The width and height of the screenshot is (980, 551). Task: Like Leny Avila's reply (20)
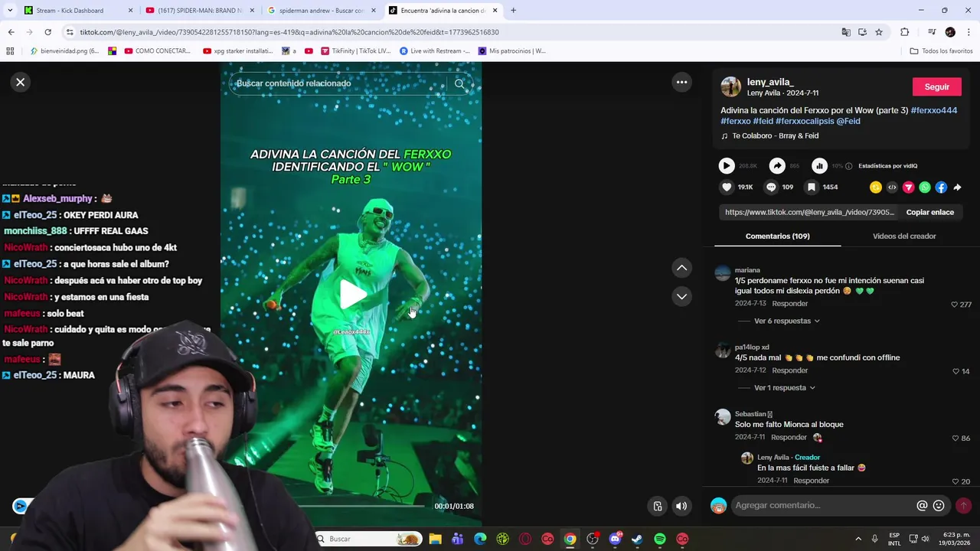(x=955, y=481)
